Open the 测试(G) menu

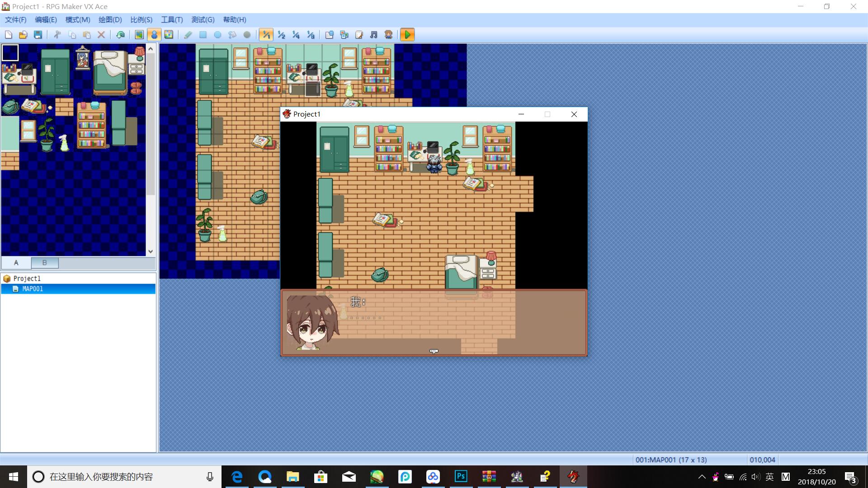tap(203, 20)
